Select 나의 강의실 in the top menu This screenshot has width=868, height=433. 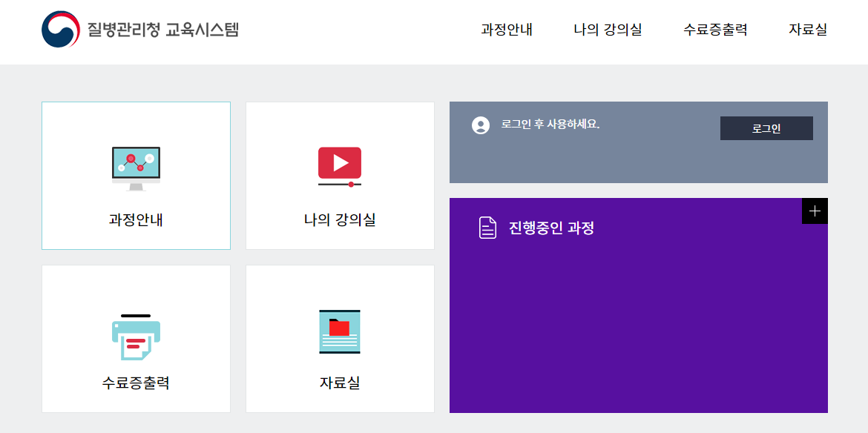(607, 30)
